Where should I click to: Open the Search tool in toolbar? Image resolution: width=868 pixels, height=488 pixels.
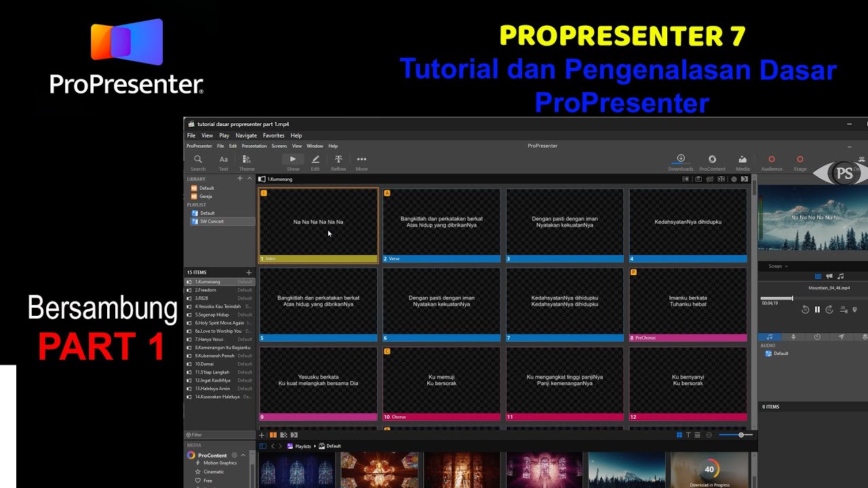pos(198,163)
